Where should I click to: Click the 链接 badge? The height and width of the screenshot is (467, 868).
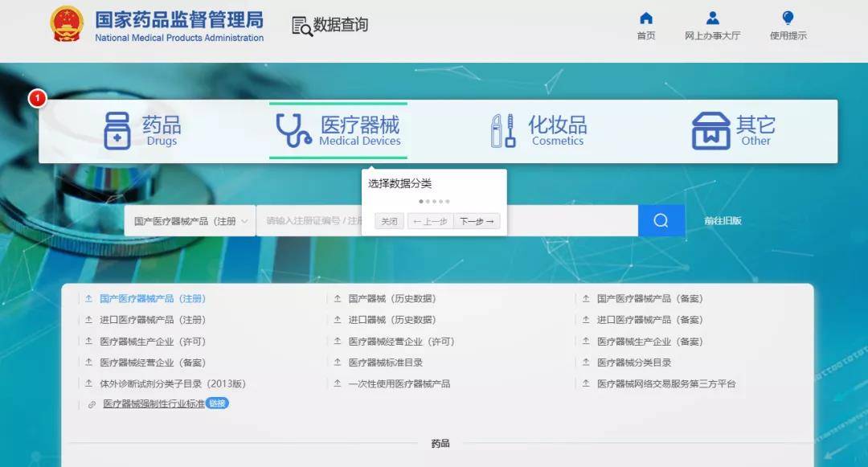pos(217,404)
